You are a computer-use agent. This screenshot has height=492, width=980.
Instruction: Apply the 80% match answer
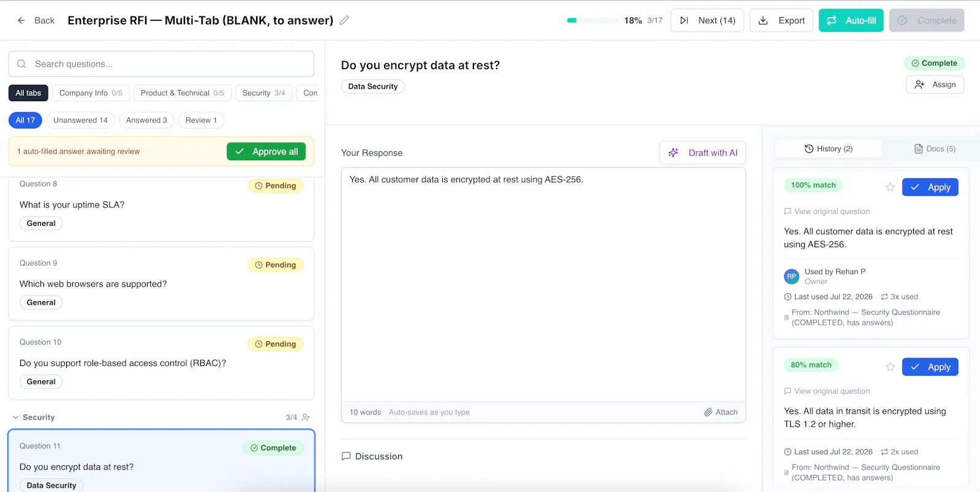930,367
